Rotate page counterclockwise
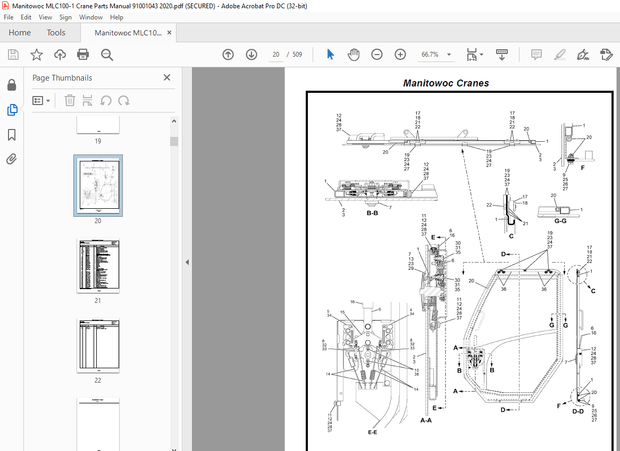Screen dimensions: 620x451 (106, 100)
